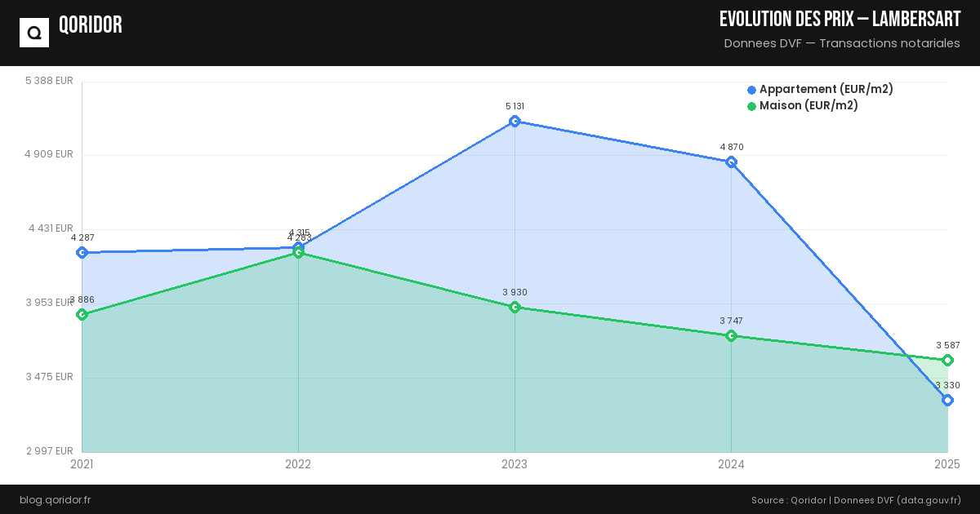Click the Qoridor logo icon
Image resolution: width=980 pixels, height=514 pixels.
(x=34, y=33)
